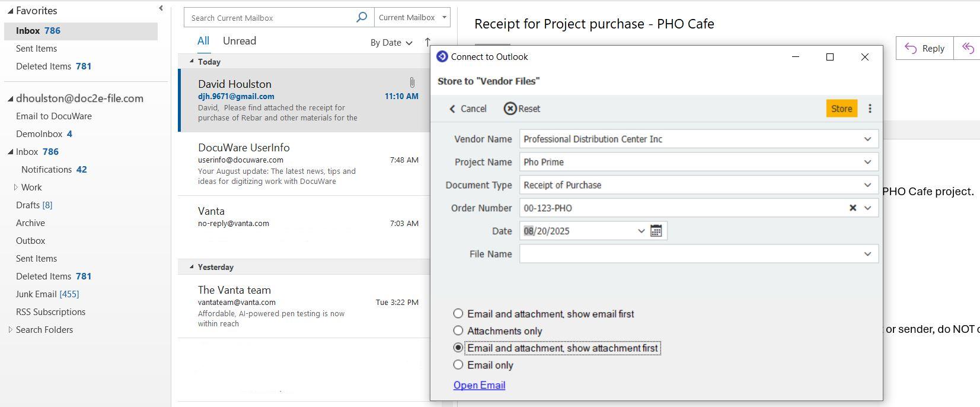Open the By Date sort dropdown

pyautogui.click(x=391, y=43)
